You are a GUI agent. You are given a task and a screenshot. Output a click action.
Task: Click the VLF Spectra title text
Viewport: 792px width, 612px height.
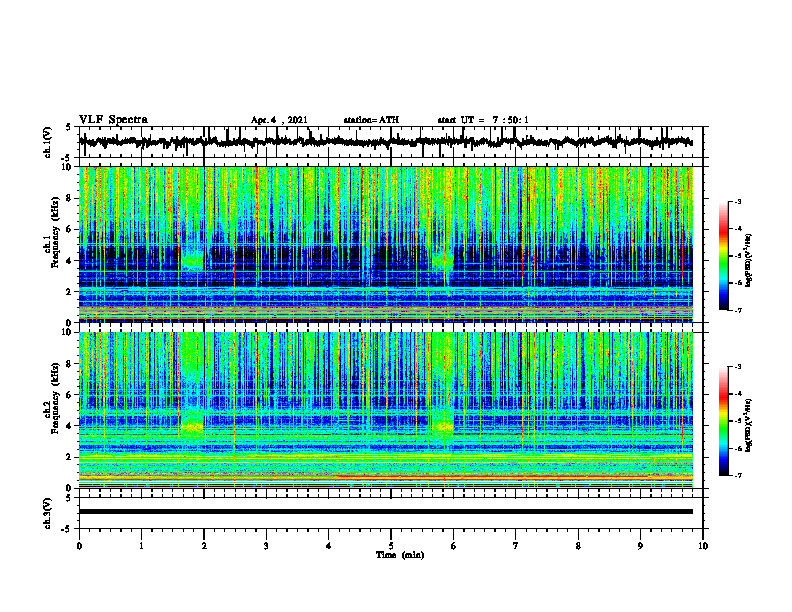coord(113,120)
